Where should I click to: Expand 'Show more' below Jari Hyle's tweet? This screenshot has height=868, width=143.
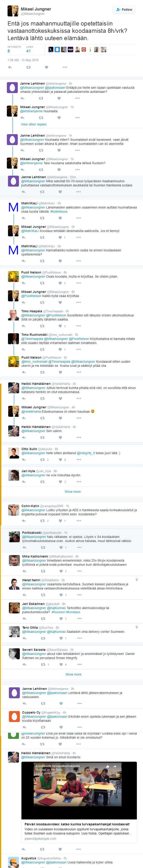coord(73,492)
